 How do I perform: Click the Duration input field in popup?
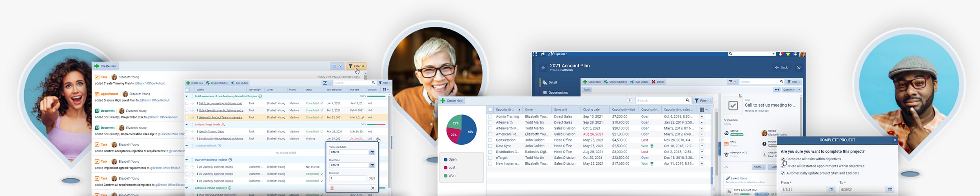tap(348, 178)
